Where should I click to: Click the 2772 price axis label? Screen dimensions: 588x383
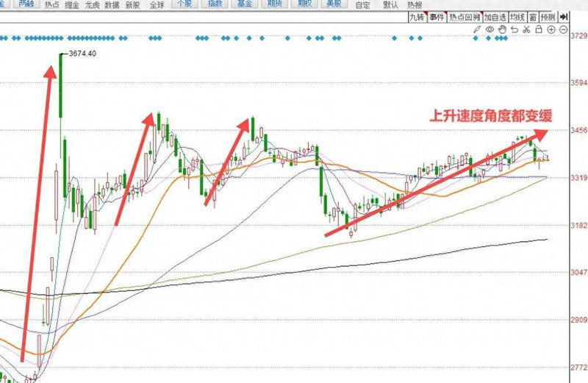tap(579, 368)
